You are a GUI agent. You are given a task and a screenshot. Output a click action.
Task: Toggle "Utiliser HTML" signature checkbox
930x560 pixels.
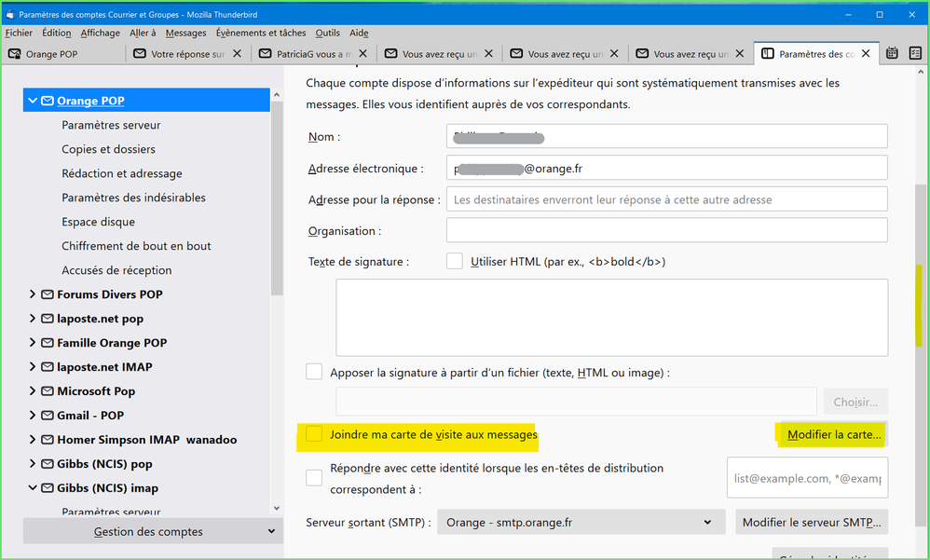tap(455, 262)
